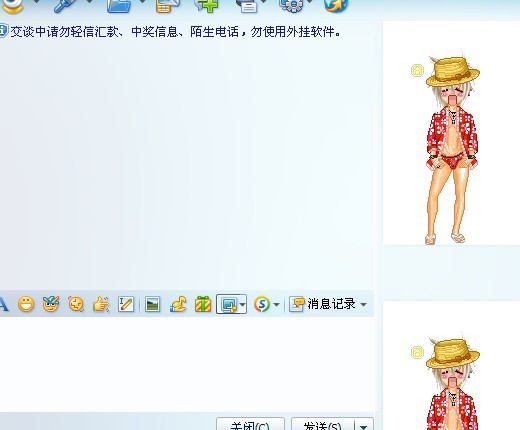Take a screenshot with the screen capture icon
The height and width of the screenshot is (430, 520).
[x=229, y=304]
